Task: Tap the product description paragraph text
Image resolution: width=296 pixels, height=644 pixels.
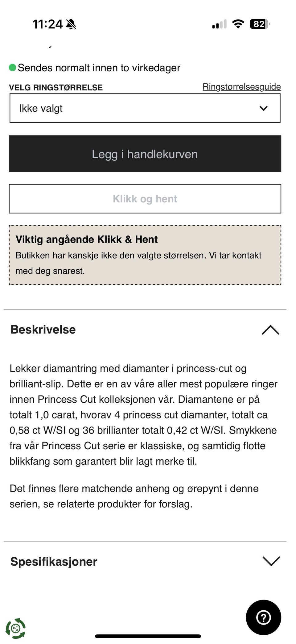Action: (x=143, y=414)
